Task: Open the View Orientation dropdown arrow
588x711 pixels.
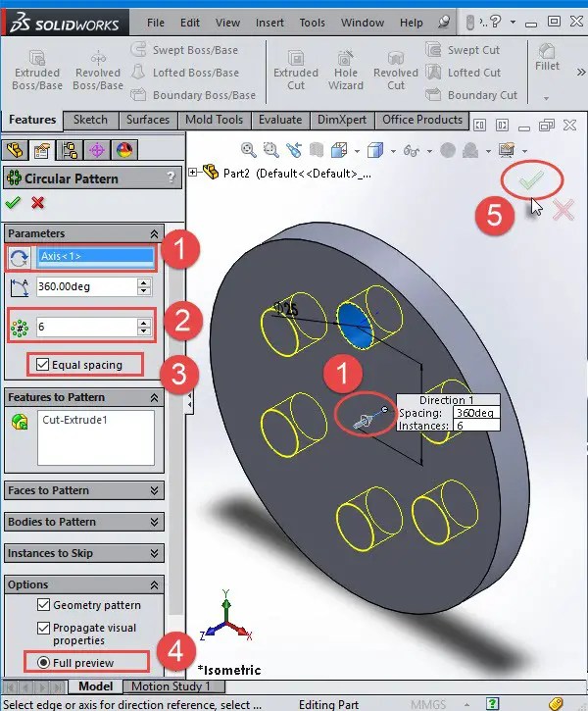Action: click(x=357, y=151)
